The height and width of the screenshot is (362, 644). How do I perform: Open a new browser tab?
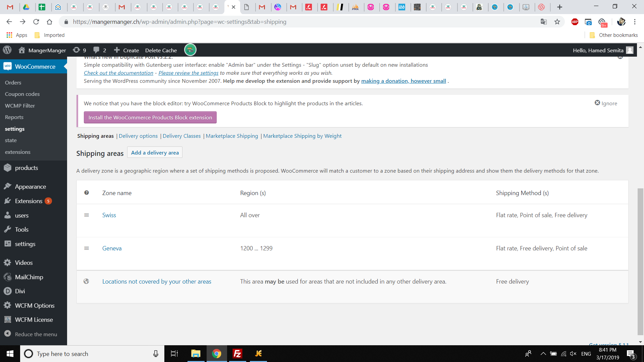tap(559, 7)
